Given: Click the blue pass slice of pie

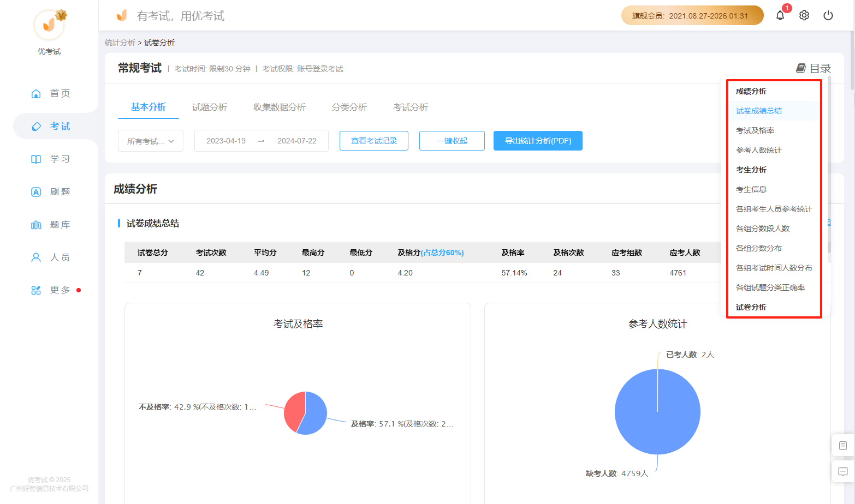Looking at the screenshot, I should [315, 416].
